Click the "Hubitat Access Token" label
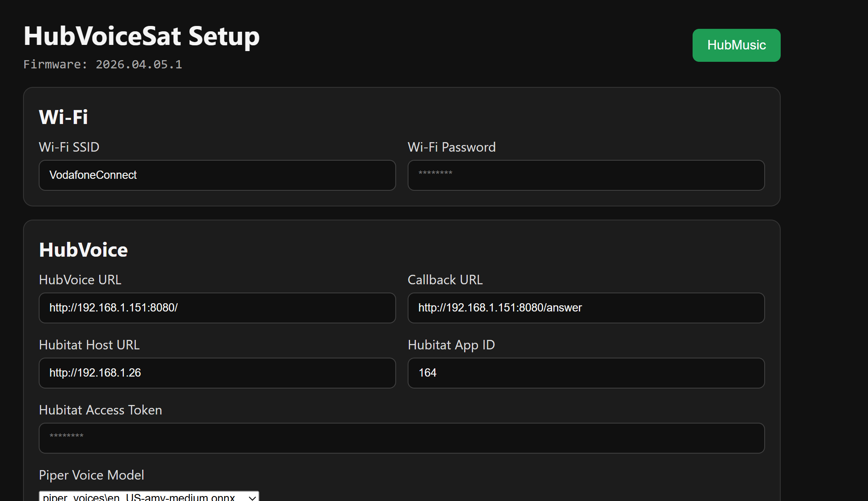This screenshot has width=868, height=501. (x=100, y=410)
